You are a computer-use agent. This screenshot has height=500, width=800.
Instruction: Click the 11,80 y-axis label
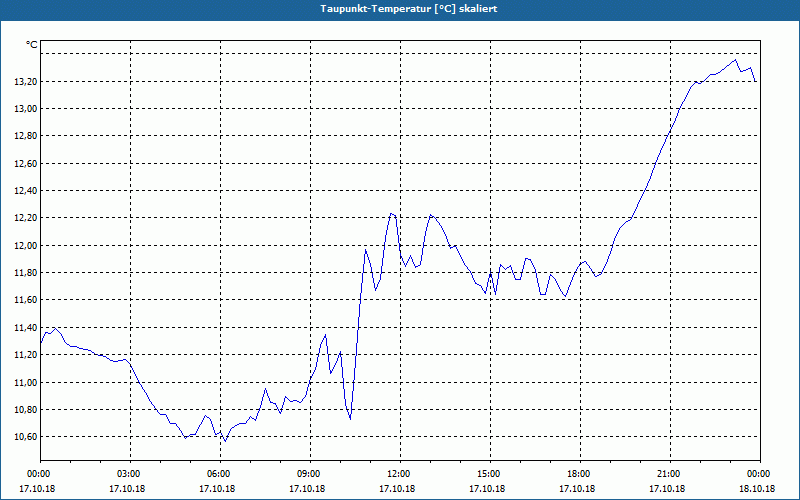pos(25,273)
